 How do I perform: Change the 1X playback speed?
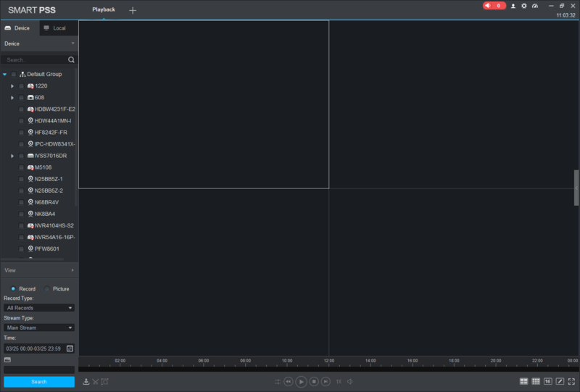pos(339,382)
